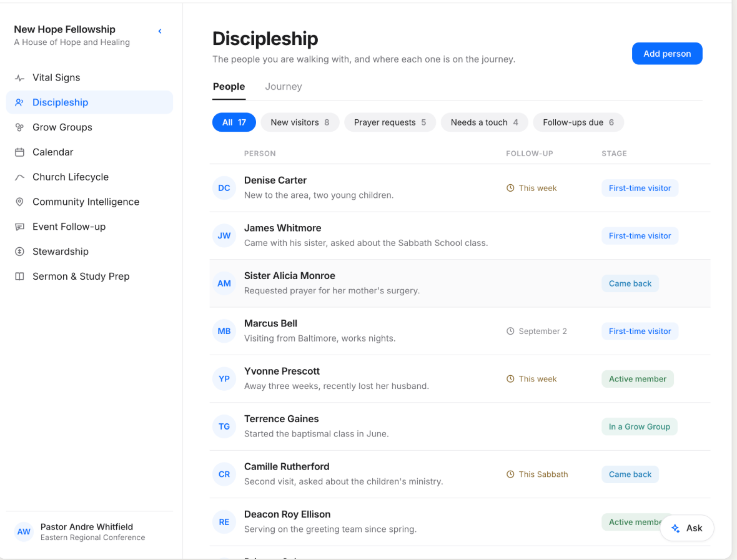Click the Calendar icon in sidebar

click(19, 152)
